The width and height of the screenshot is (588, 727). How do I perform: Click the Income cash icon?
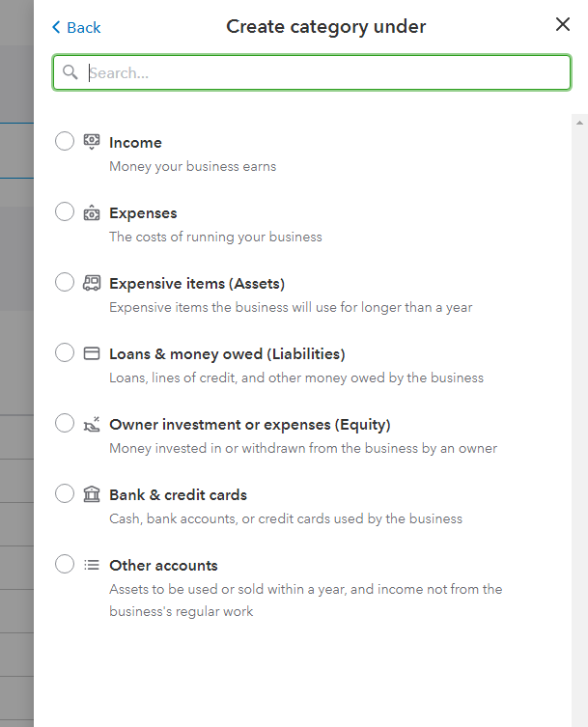pos(92,142)
